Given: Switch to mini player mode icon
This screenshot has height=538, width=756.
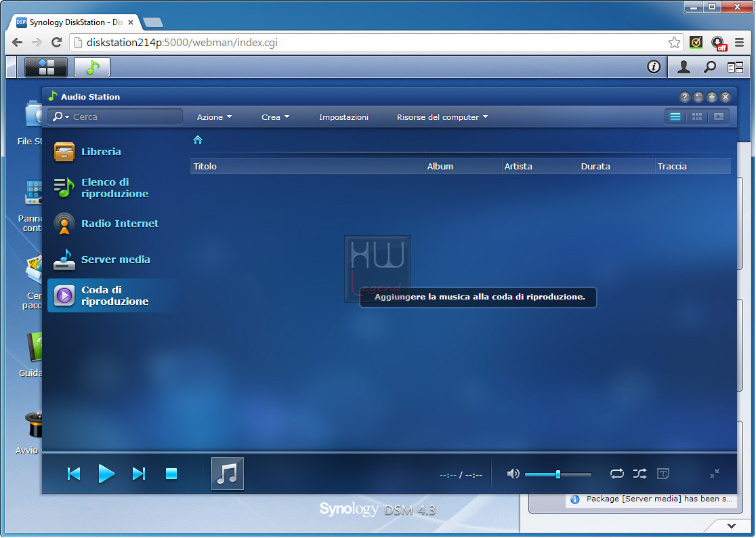Looking at the screenshot, I should tap(715, 474).
